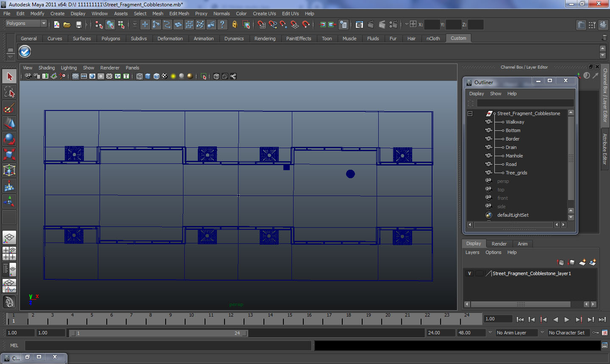Toggle the Auto keyframe button
The width and height of the screenshot is (610, 364).
(596, 333)
